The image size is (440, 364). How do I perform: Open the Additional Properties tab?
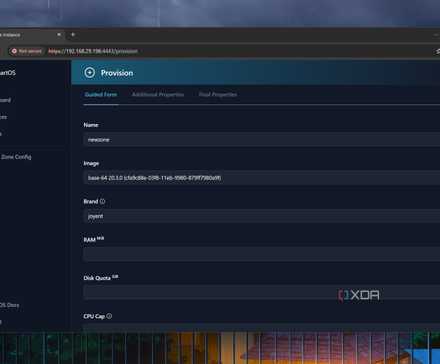point(158,95)
